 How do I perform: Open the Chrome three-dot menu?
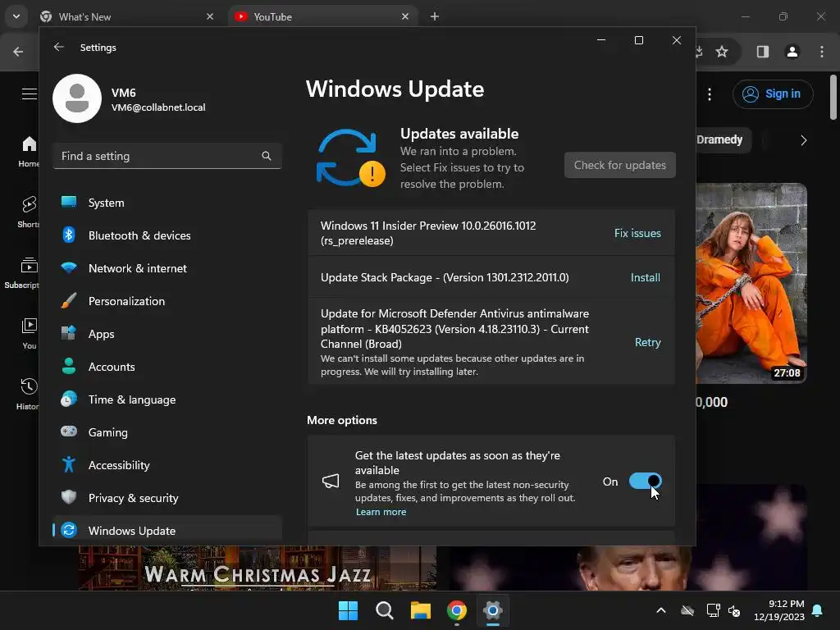pos(822,52)
